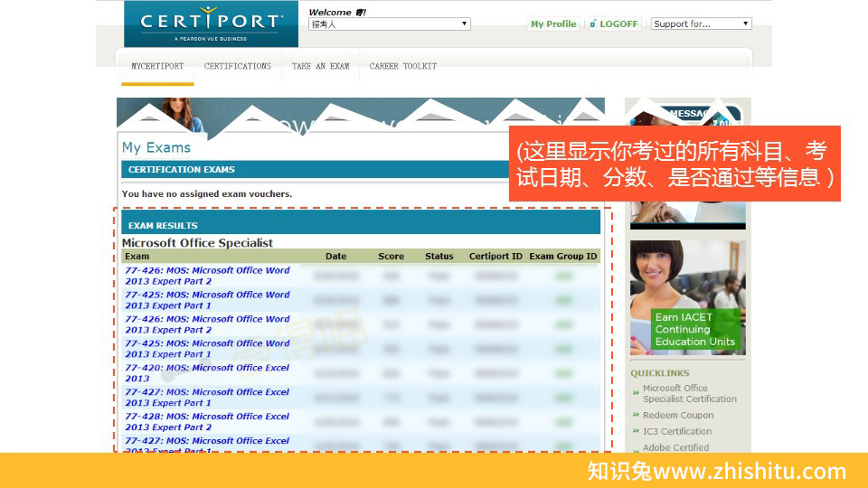Viewport: 868px width, 488px height.
Task: Click the EXAM RESULTS section header
Action: click(361, 222)
